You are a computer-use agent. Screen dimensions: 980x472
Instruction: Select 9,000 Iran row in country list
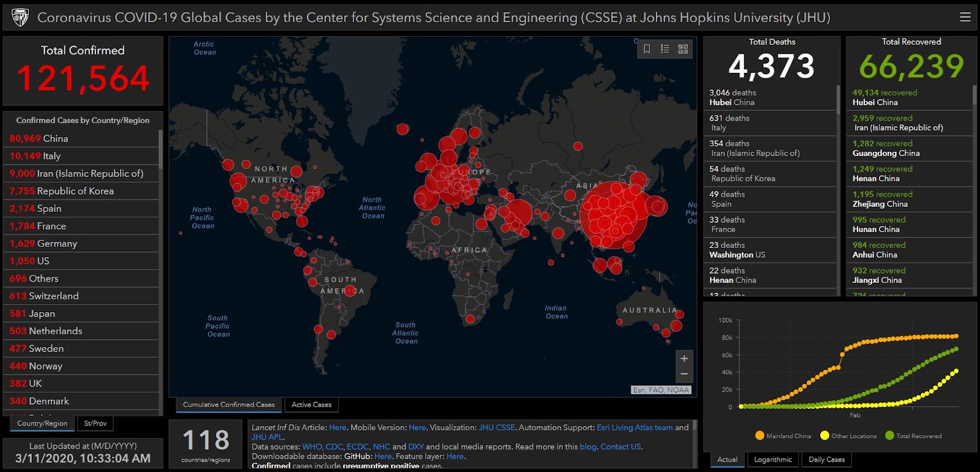tap(81, 173)
